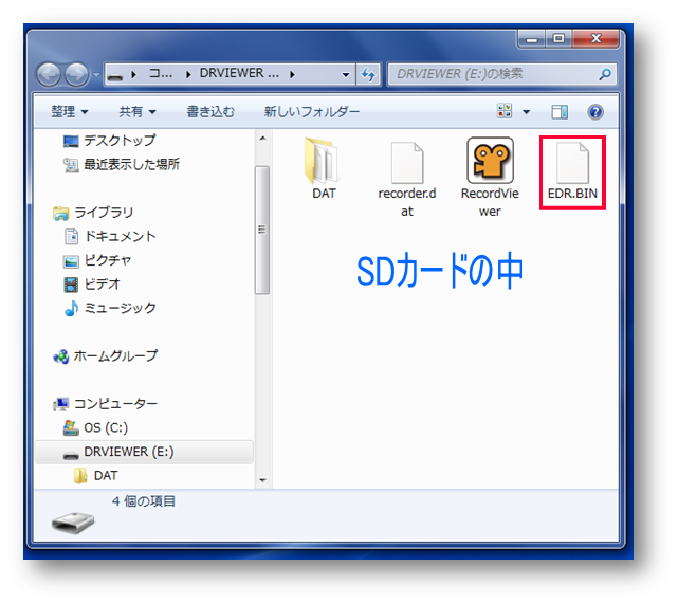Expand the arrow after the コ... breadcrumb

(188, 74)
